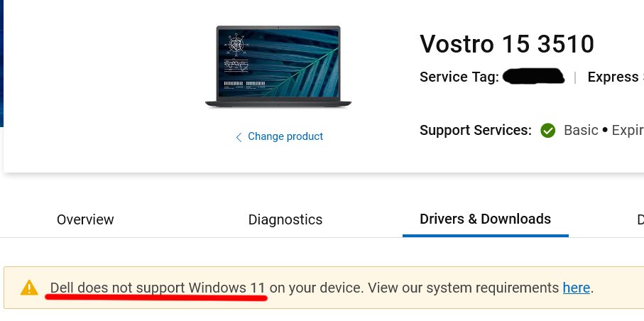The width and height of the screenshot is (644, 321).
Task: Select the Drivers & Downloads tab
Action: pyautogui.click(x=485, y=219)
